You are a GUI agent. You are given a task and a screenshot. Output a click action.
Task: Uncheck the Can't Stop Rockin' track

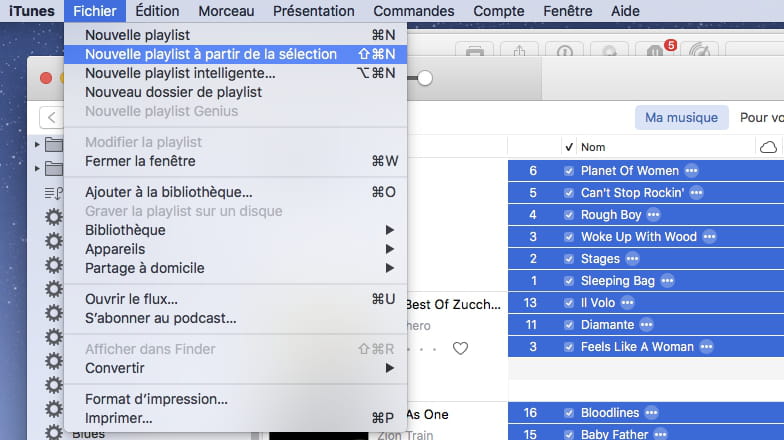tap(568, 193)
